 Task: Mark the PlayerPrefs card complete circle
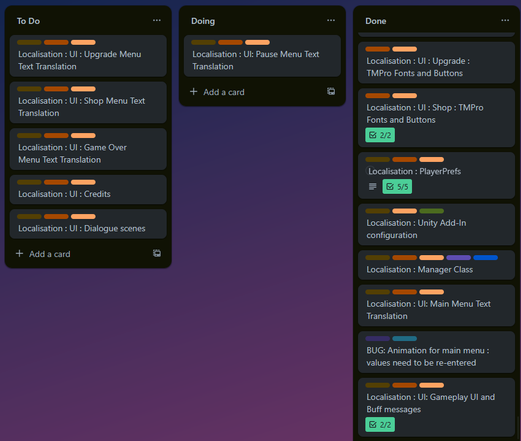point(370,171)
